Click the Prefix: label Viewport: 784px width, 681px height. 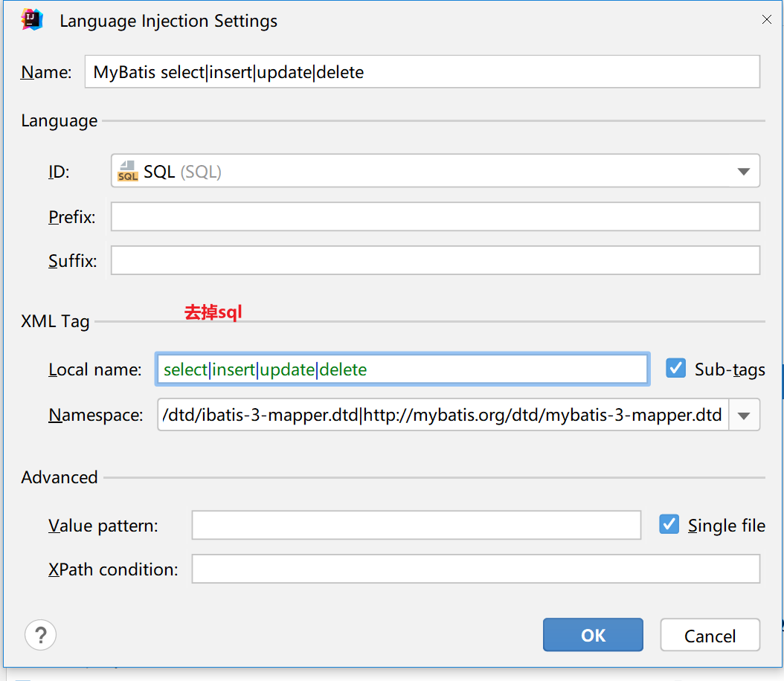coord(72,217)
